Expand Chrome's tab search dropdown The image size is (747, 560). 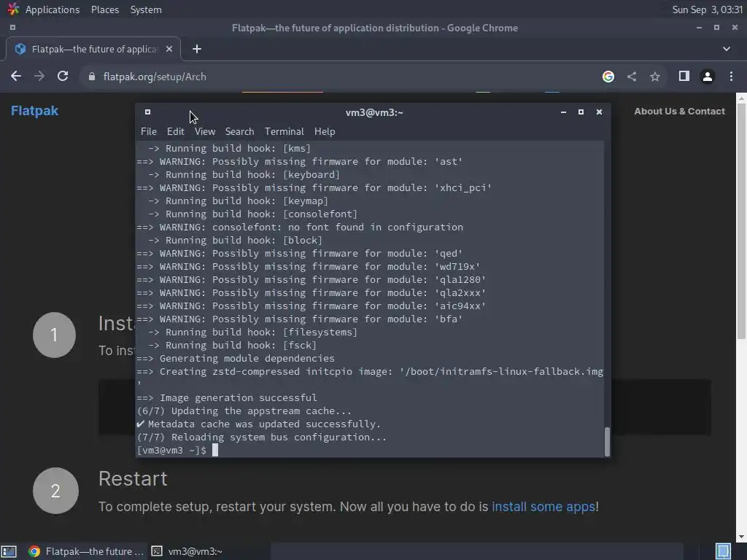(726, 49)
